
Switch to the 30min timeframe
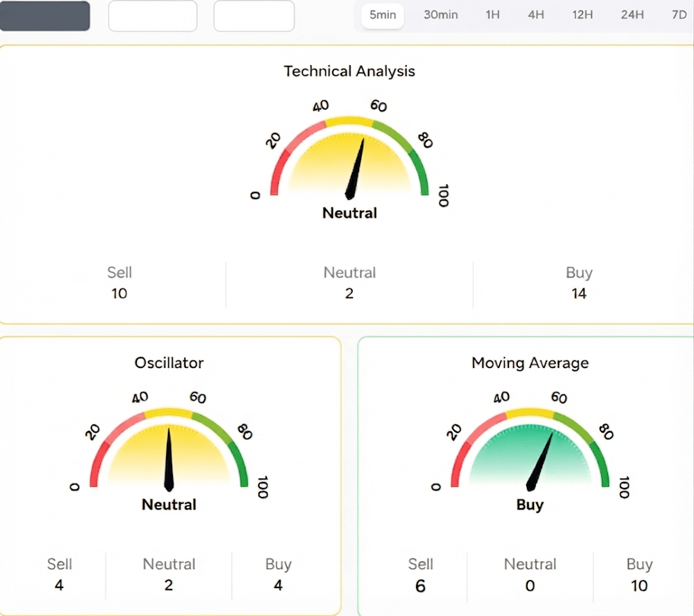pyautogui.click(x=441, y=15)
